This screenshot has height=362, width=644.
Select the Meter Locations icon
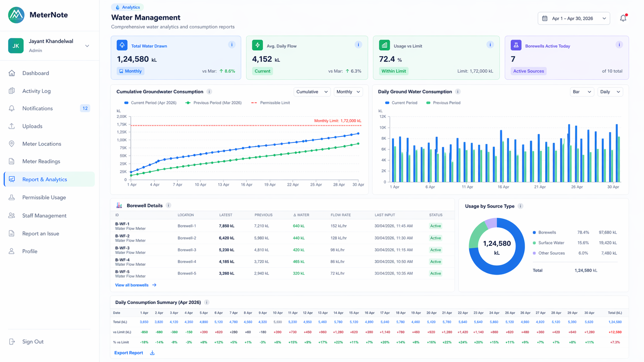tap(13, 143)
